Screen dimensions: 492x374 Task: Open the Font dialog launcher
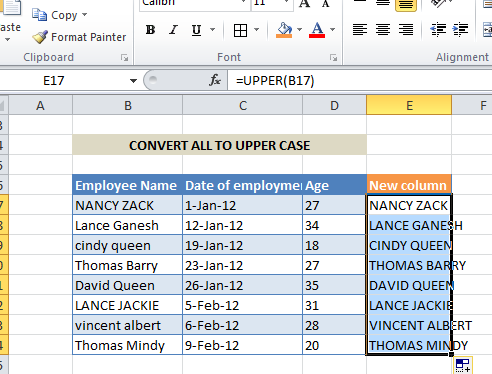pyautogui.click(x=333, y=58)
